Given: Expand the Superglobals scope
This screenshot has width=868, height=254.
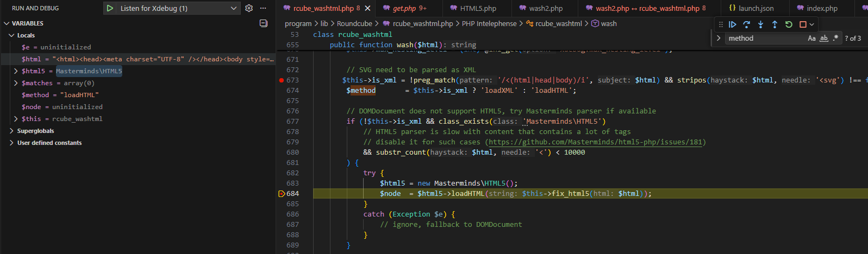Looking at the screenshot, I should tap(11, 131).
